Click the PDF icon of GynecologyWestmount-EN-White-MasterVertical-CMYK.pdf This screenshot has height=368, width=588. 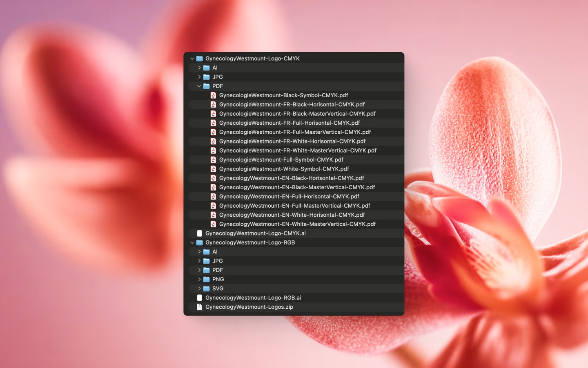(213, 224)
